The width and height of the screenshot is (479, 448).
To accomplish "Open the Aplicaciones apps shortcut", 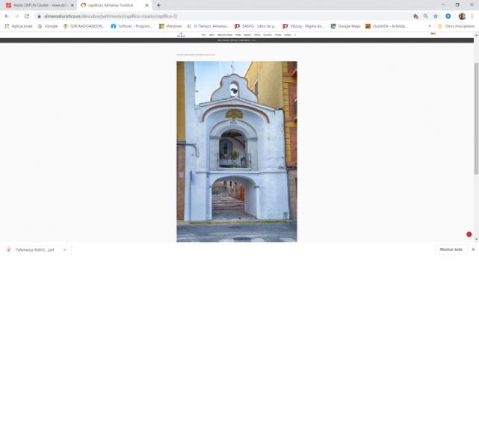I will tap(19, 26).
